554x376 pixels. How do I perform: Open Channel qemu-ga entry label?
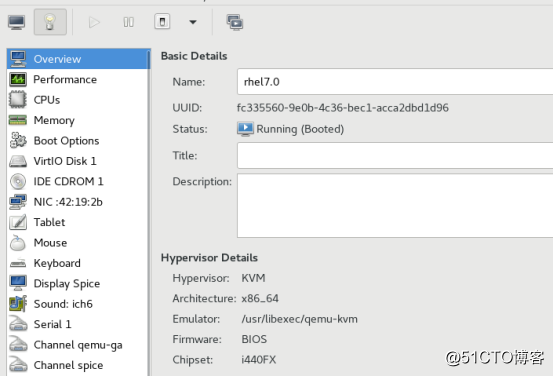click(x=78, y=345)
